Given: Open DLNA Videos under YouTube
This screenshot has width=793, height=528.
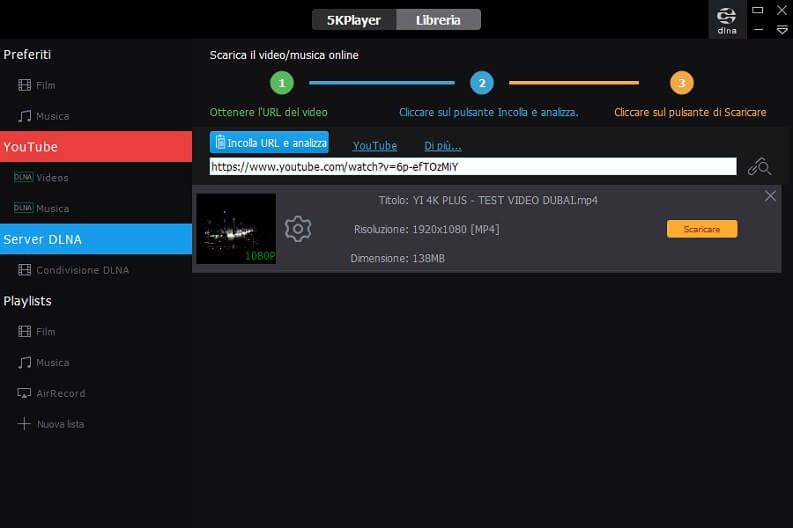Looking at the screenshot, I should [41, 178].
